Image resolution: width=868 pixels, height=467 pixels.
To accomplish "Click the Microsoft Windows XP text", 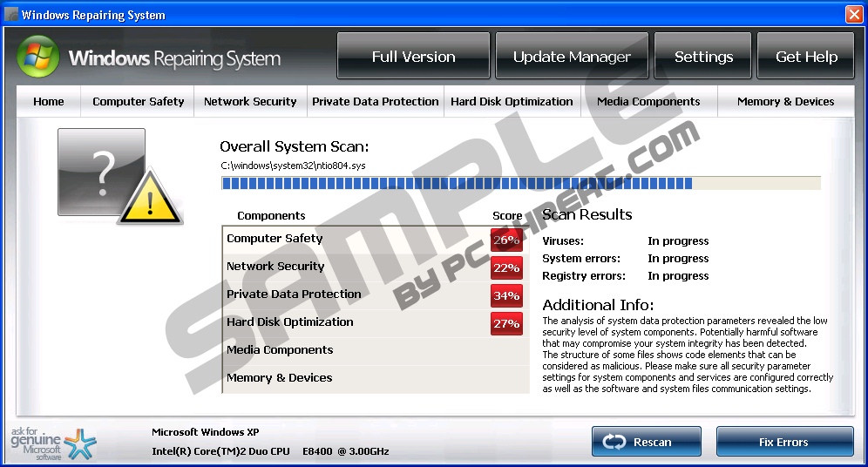I will click(x=206, y=432).
